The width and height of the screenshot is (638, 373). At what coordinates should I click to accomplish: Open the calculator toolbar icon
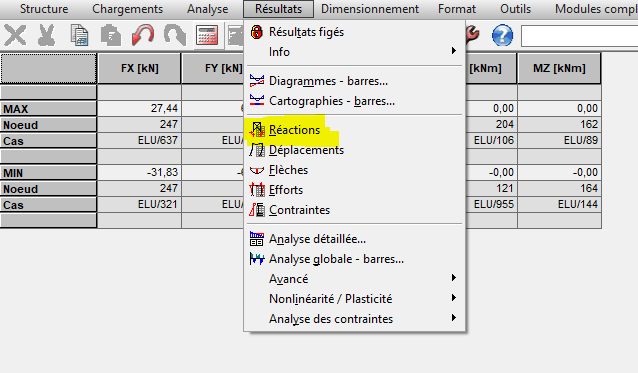tap(207, 35)
